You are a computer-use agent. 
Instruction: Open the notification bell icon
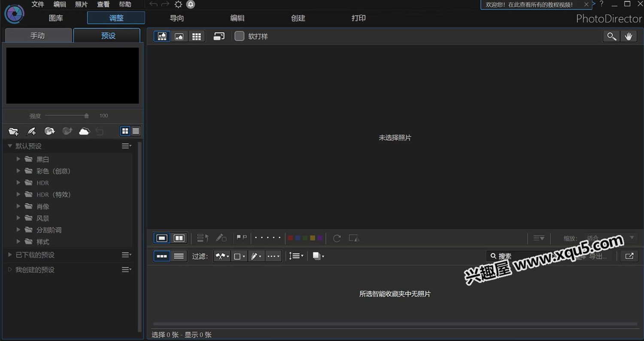pos(191,5)
